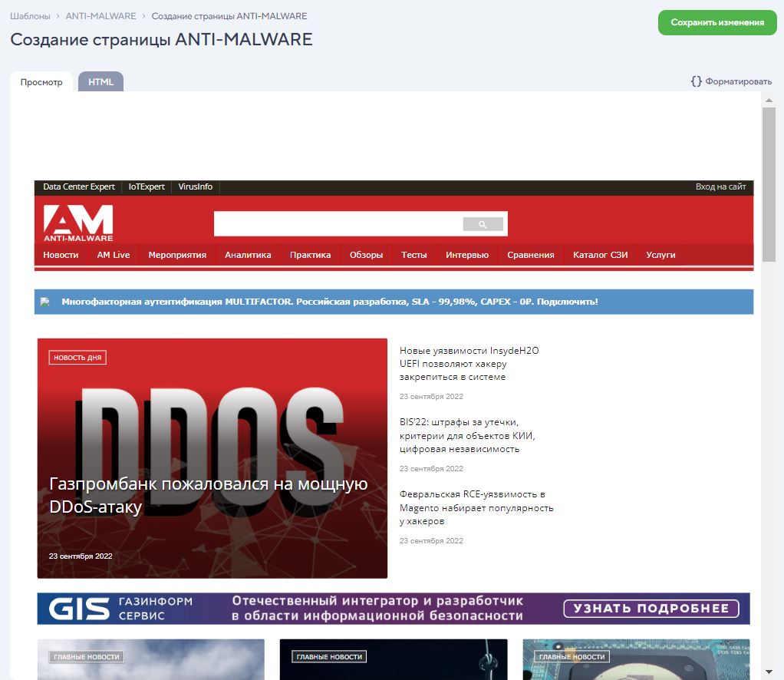
Task: Open Magento RCE-уязвимость article
Action: pos(476,507)
